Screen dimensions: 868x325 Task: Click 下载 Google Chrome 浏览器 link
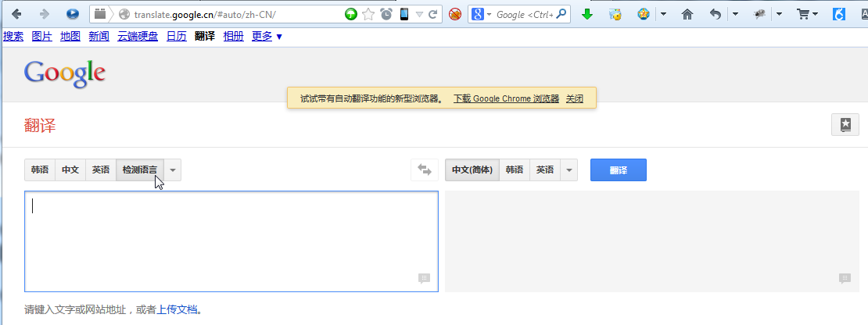[x=506, y=99]
